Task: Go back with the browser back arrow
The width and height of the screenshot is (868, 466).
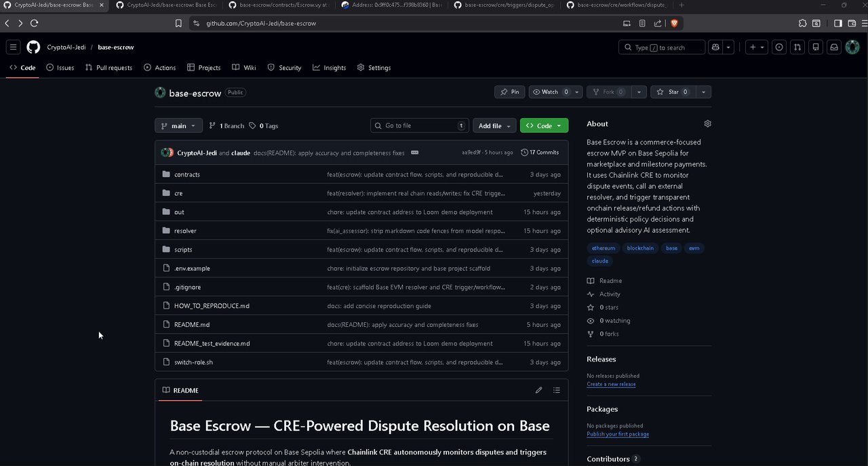Action: [x=7, y=23]
